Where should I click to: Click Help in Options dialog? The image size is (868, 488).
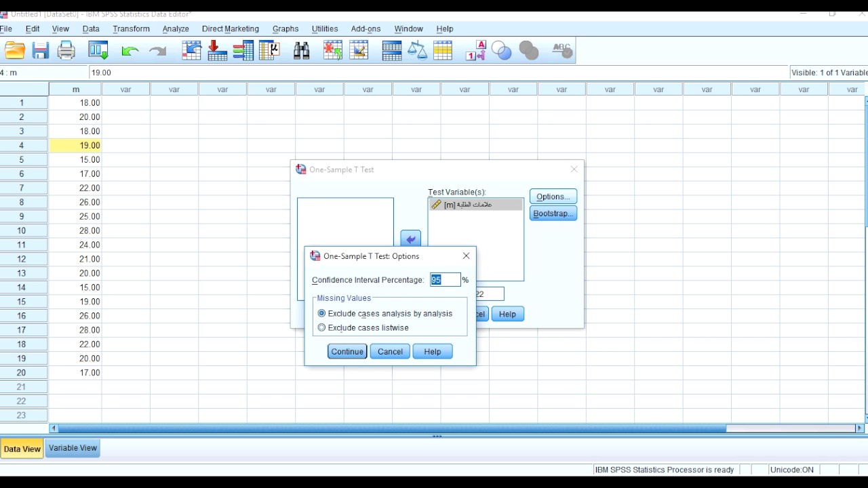pyautogui.click(x=433, y=351)
